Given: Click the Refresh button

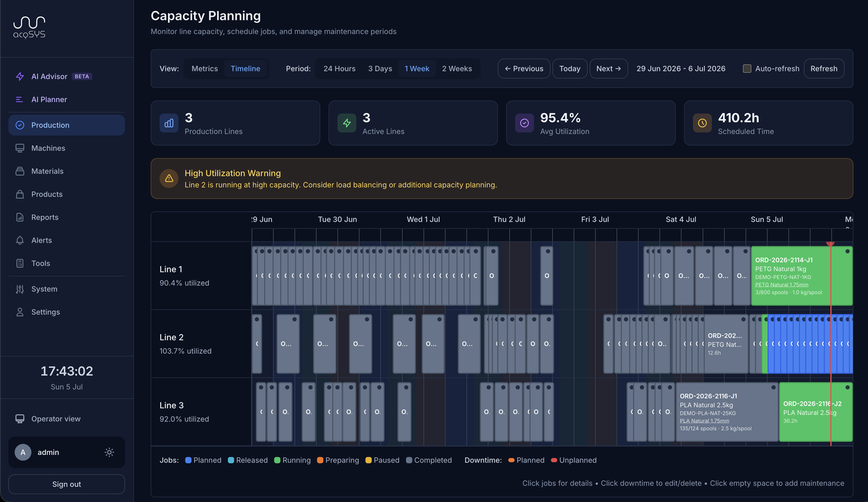Looking at the screenshot, I should pos(824,69).
